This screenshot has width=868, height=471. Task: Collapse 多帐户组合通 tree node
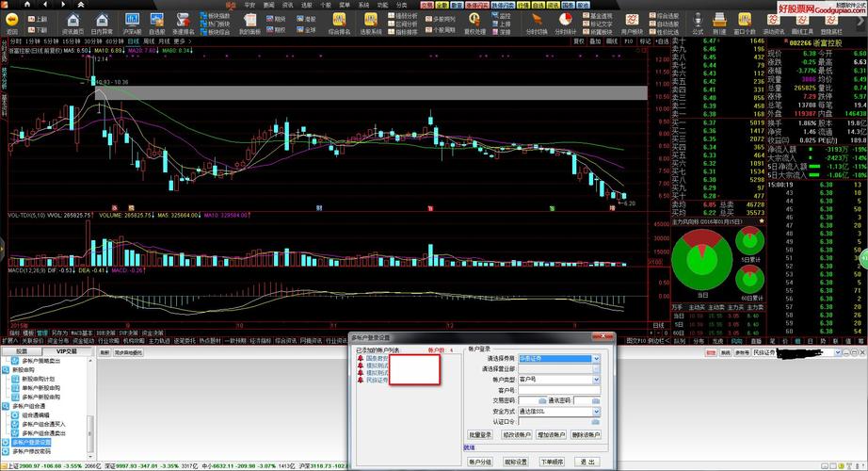5,406
